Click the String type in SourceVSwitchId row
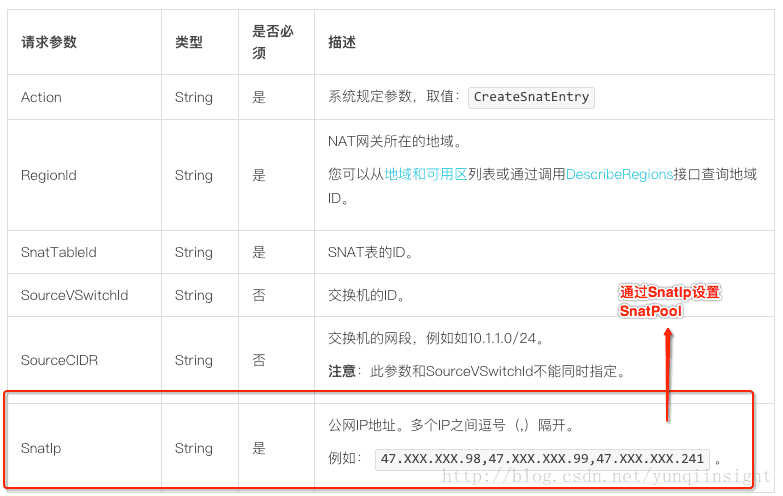Viewport: 783px width, 496px height. pyautogui.click(x=194, y=295)
